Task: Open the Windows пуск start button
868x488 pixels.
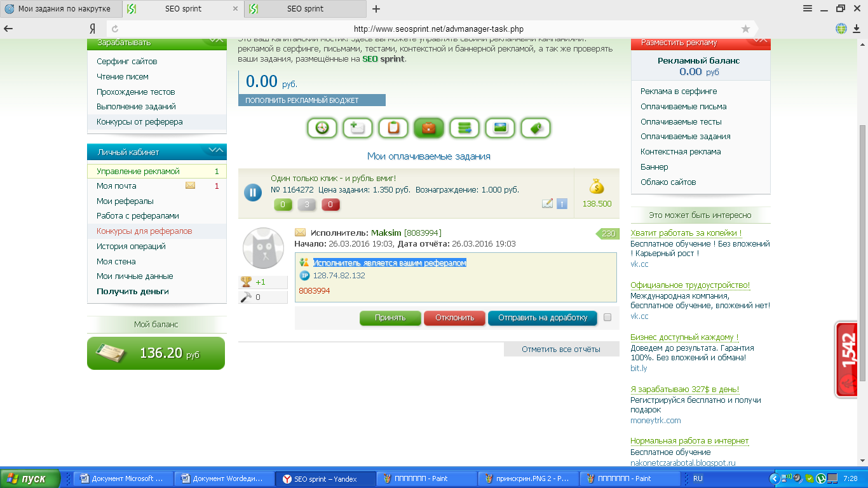Action: tap(30, 479)
